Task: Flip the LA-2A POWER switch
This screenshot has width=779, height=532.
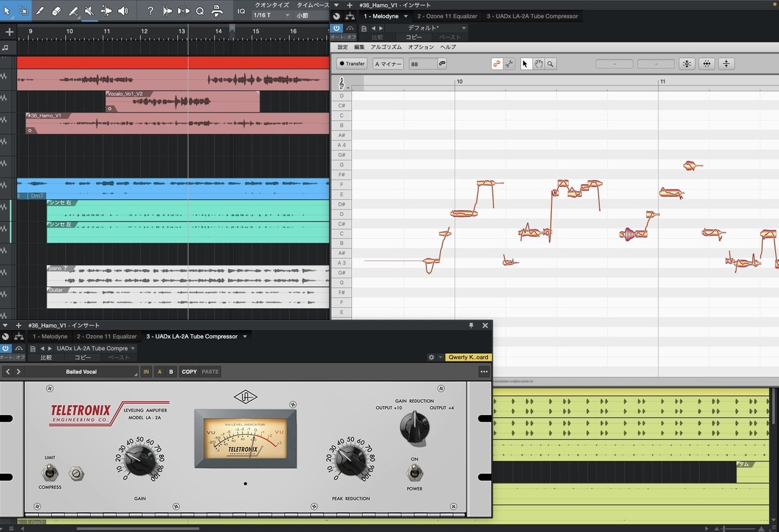Action: (415, 473)
